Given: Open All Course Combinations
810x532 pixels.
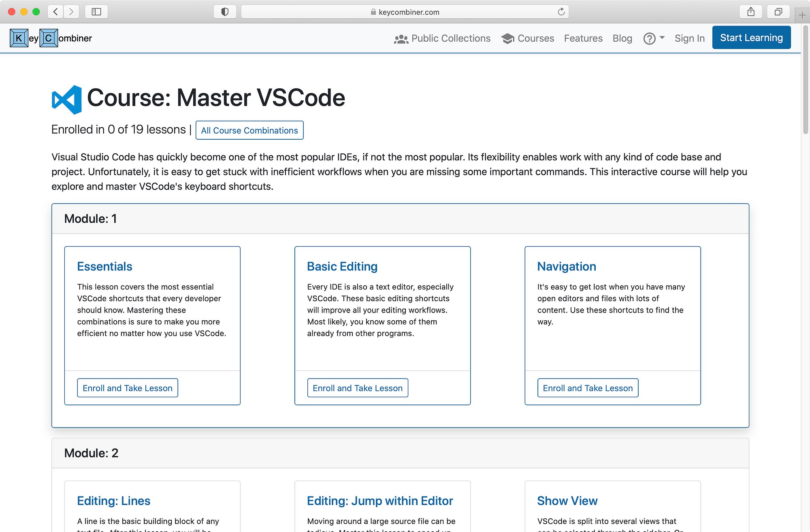Looking at the screenshot, I should [249, 130].
